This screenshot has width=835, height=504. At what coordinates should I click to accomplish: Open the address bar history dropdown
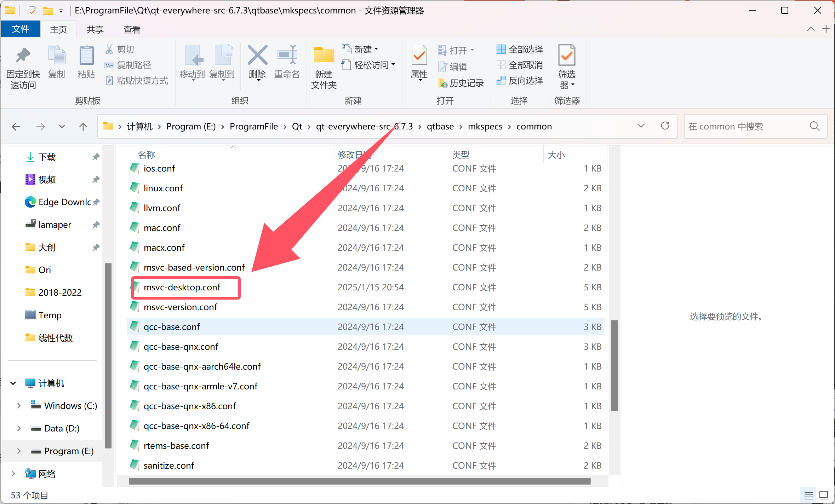(x=641, y=126)
